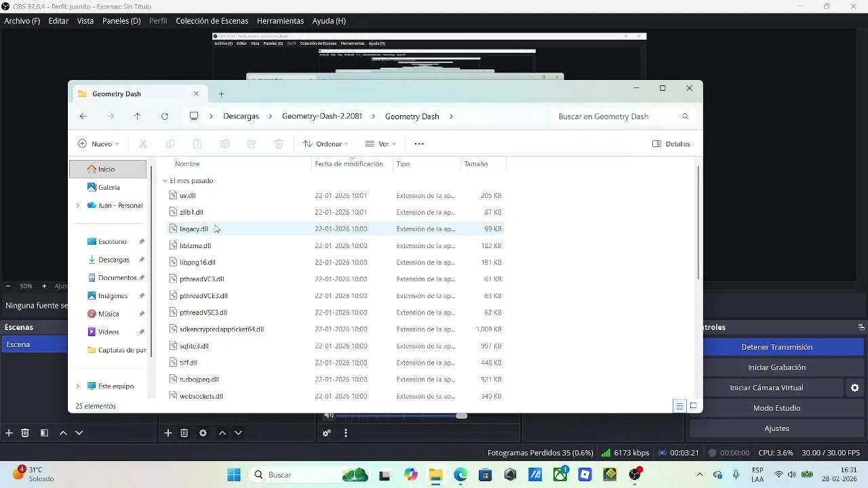This screenshot has height=488, width=868.
Task: Open the Nuevo dropdown in Explorer
Action: pos(99,144)
